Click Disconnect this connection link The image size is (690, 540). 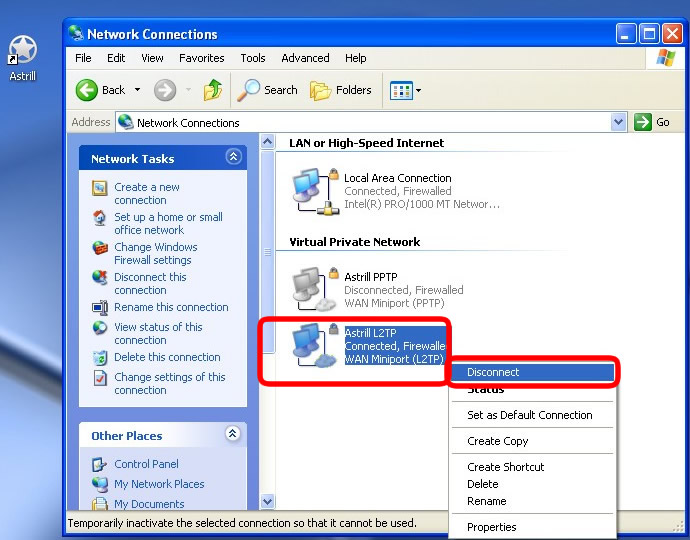coord(150,283)
